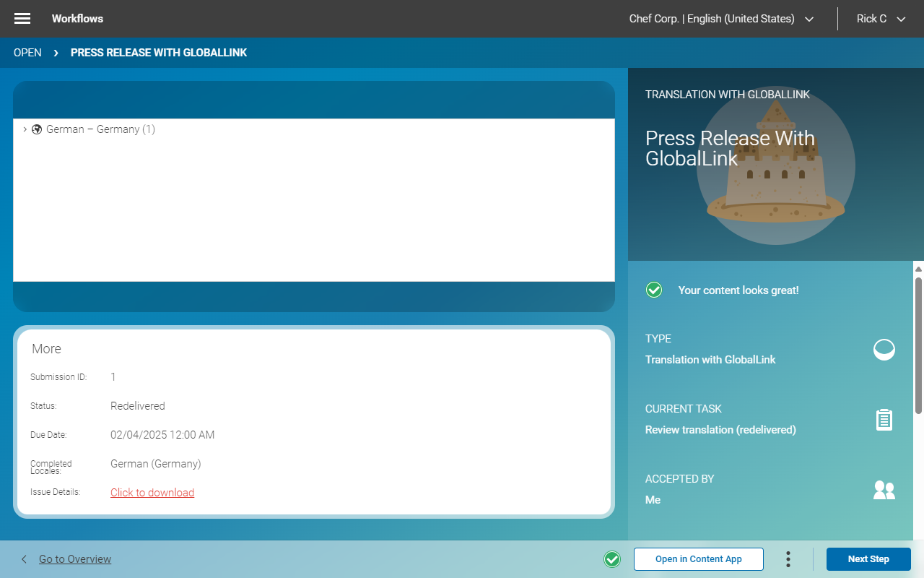Open the hamburger navigation menu

[x=22, y=19]
